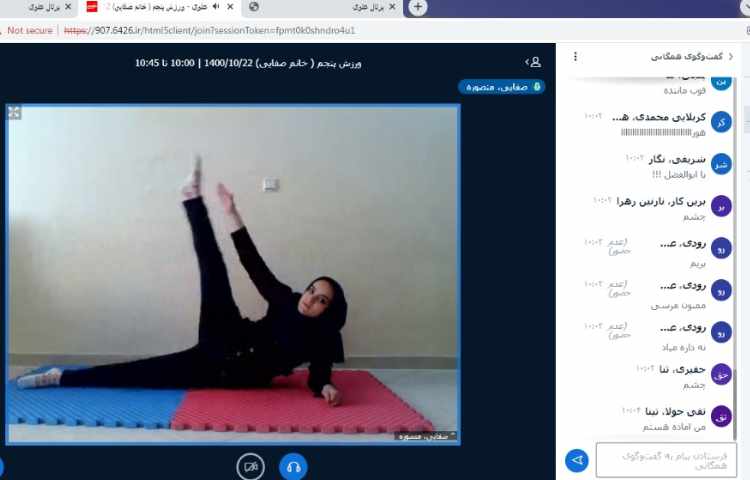This screenshot has height=480, width=750.
Task: Click the avatar of نقی جولا، نیبا
Action: pos(721,416)
